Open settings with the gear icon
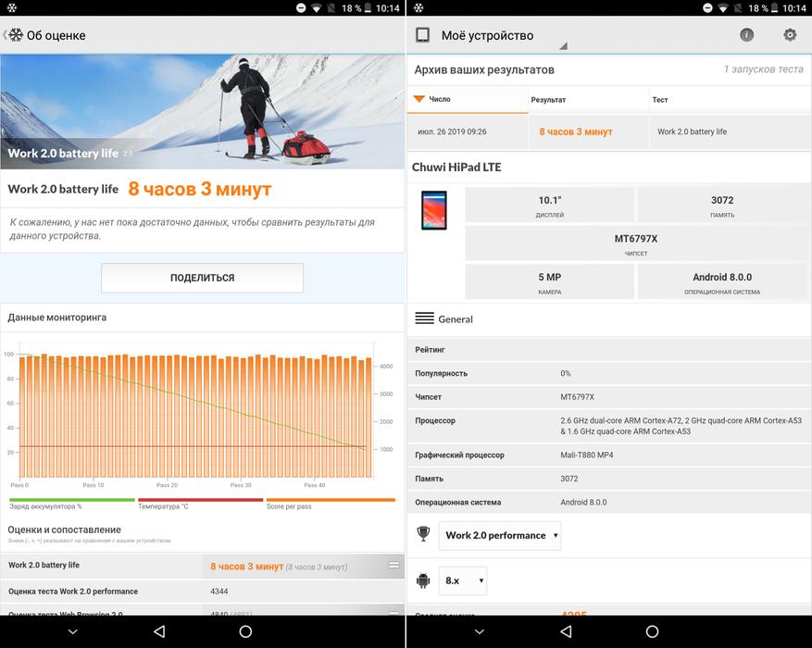The image size is (812, 648). 790,35
